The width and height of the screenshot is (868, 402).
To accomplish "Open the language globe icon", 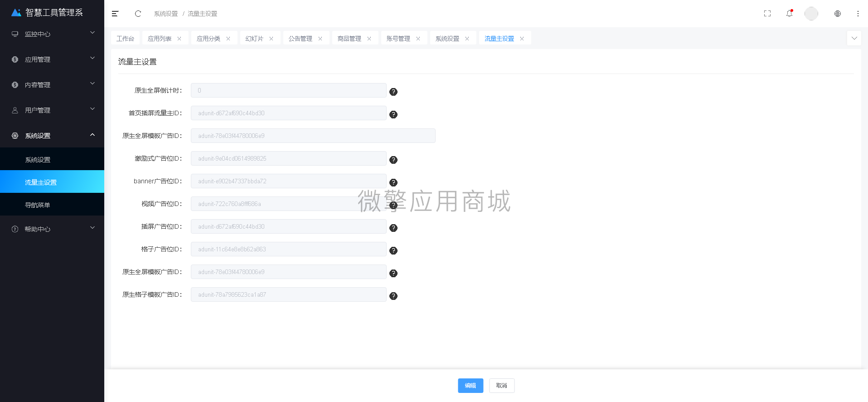I will [x=838, y=14].
